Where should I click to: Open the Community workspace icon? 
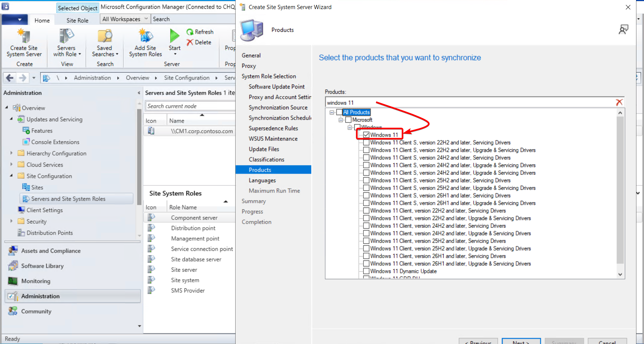click(x=13, y=311)
